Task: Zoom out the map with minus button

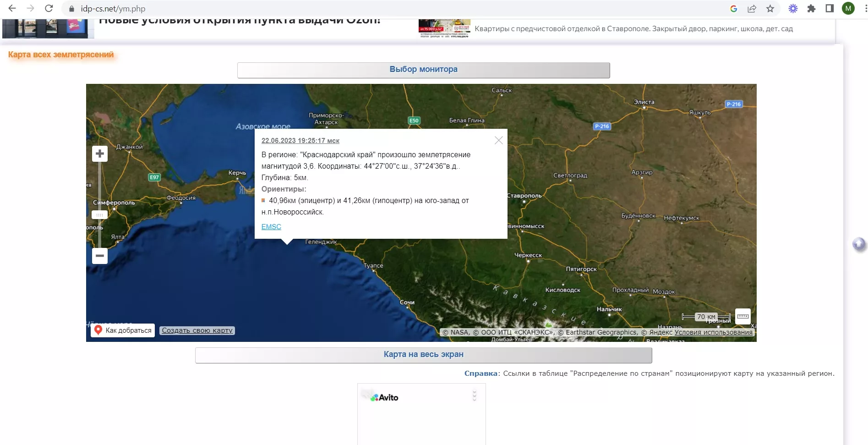Action: [x=100, y=256]
